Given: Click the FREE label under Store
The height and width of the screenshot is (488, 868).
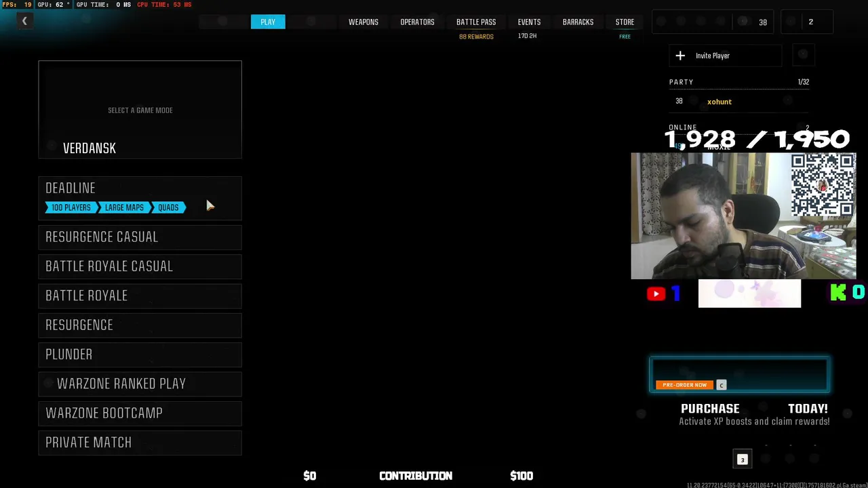Looking at the screenshot, I should (x=625, y=37).
